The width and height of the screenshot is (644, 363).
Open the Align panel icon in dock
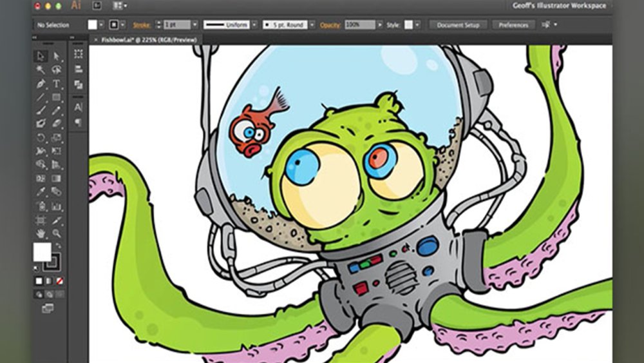(x=78, y=70)
